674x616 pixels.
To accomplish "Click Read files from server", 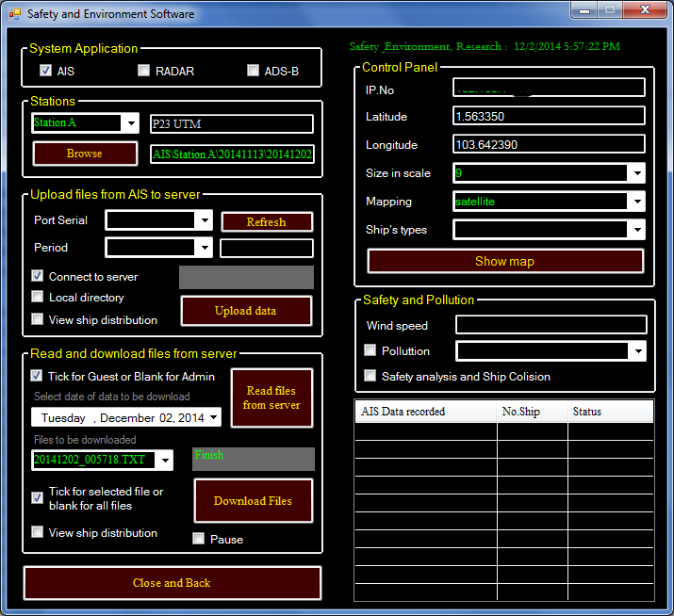I will click(271, 397).
